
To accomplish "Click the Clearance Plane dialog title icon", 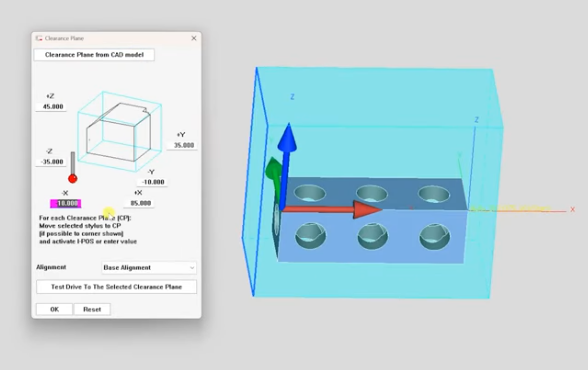I will 39,38.
